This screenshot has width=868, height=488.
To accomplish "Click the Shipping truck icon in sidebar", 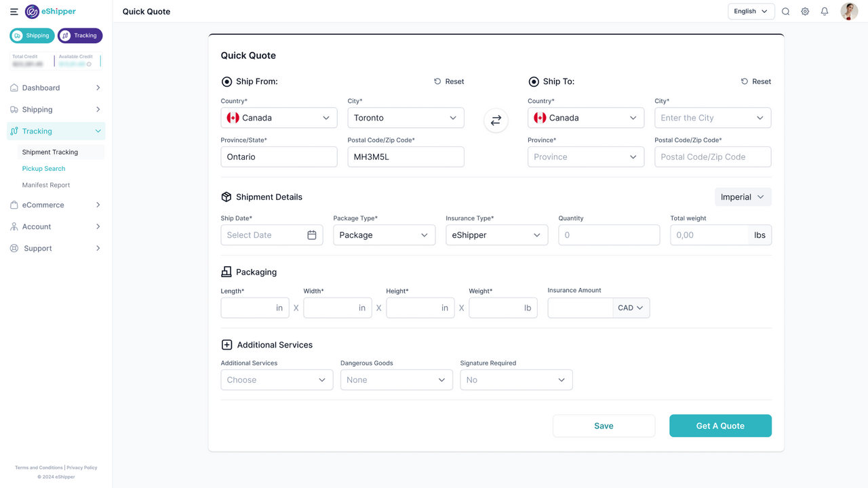I will [14, 109].
